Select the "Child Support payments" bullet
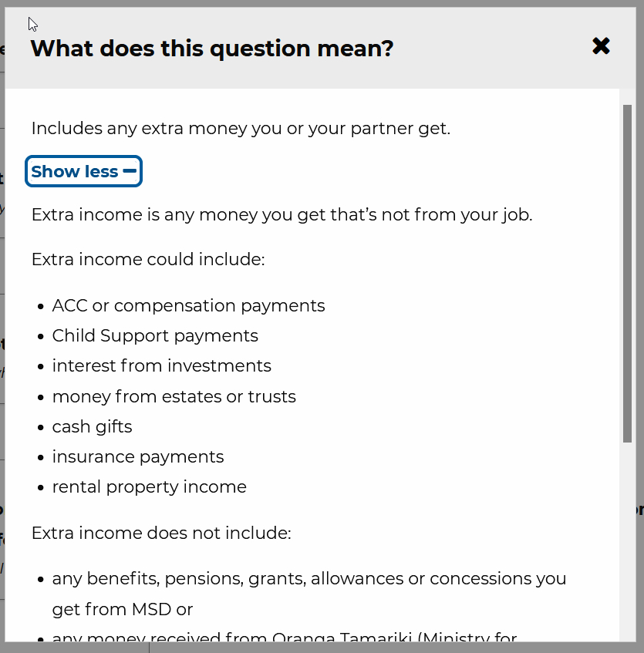 (155, 336)
